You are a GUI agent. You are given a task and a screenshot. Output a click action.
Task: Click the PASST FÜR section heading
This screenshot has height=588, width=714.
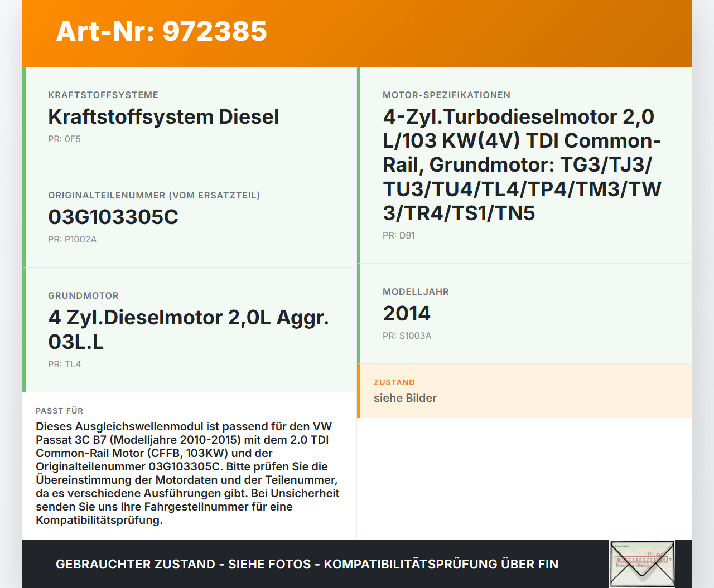click(59, 411)
